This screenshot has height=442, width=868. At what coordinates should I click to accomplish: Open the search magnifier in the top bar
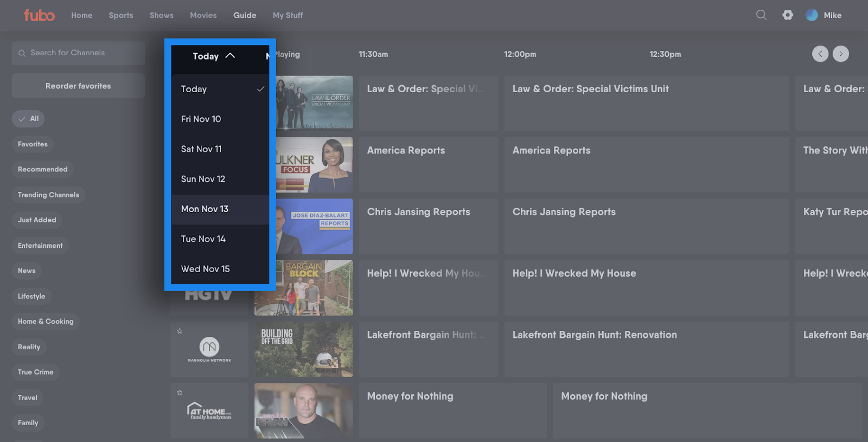762,15
